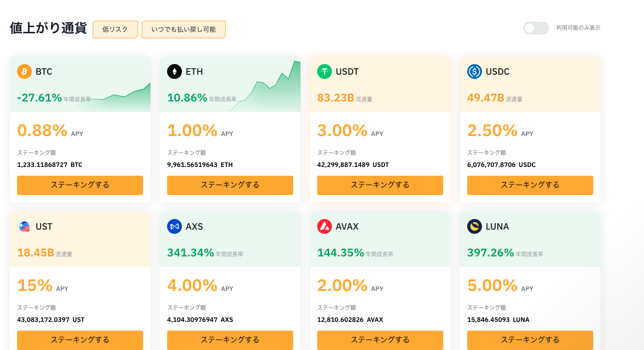
Task: Stake USDT with the ステーキングする button
Action: tap(380, 185)
